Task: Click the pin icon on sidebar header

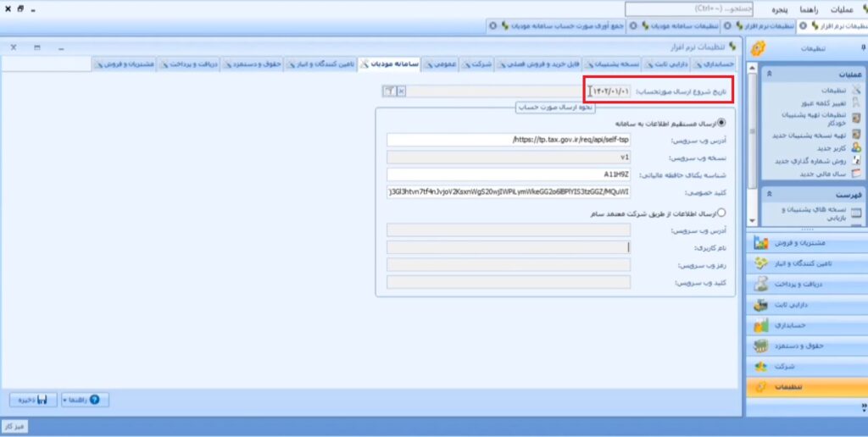Action: click(862, 47)
